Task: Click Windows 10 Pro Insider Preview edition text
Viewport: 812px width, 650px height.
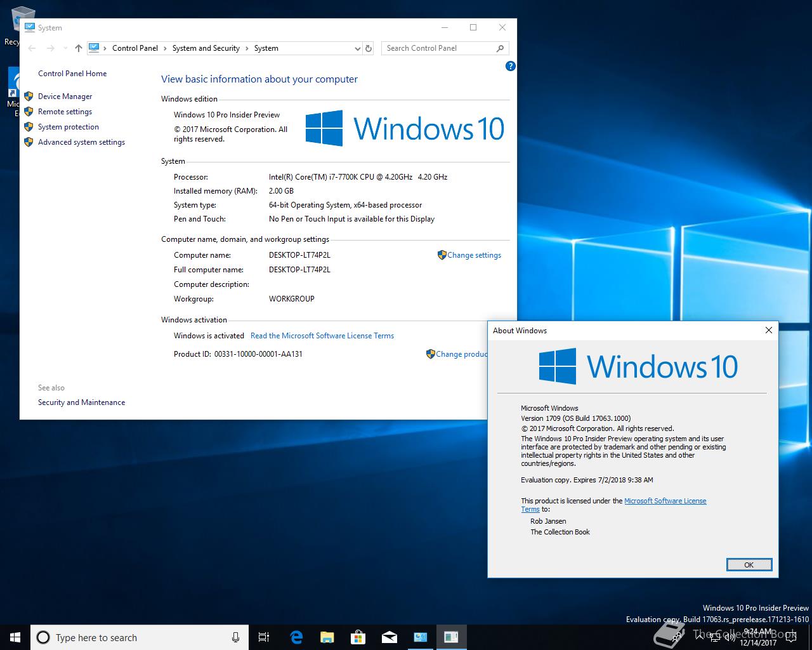Action: tap(226, 115)
